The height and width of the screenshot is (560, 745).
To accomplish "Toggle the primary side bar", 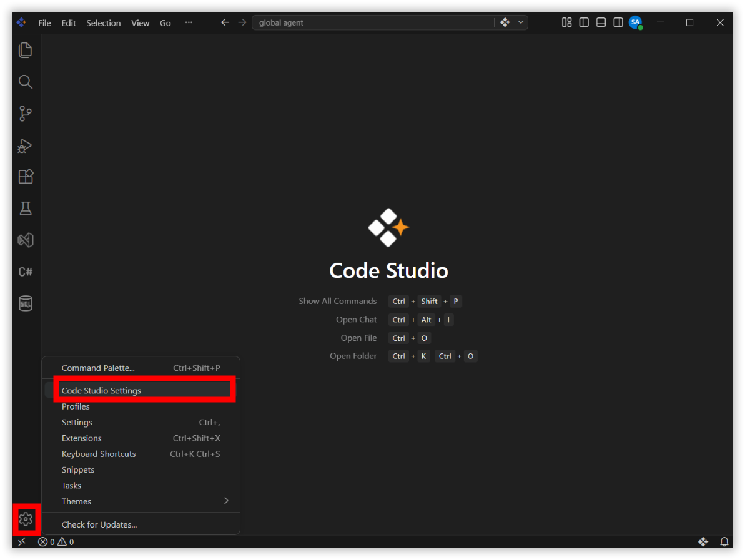I will (584, 22).
